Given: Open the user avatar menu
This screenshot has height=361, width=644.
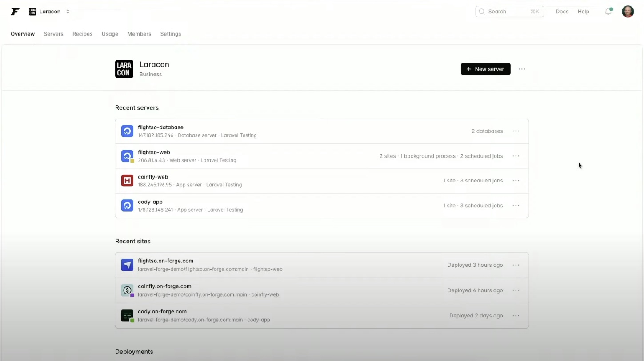Looking at the screenshot, I should click(x=628, y=12).
